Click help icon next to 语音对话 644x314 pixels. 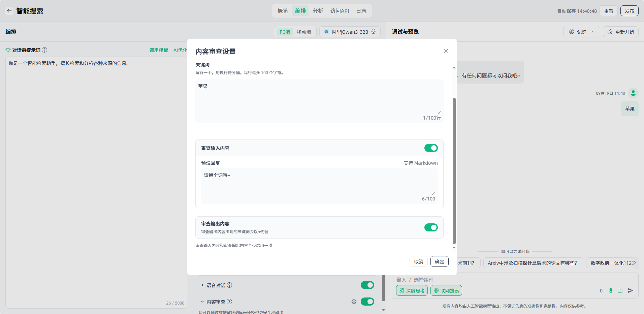coord(229,285)
